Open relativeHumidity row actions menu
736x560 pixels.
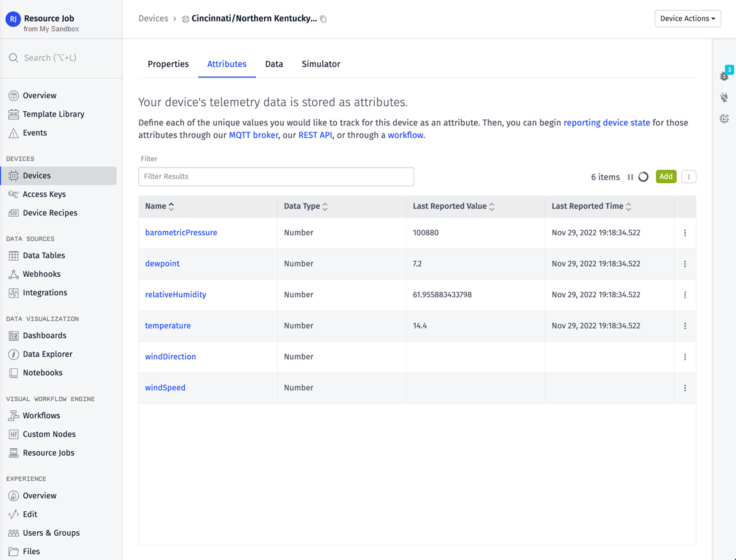685,295
